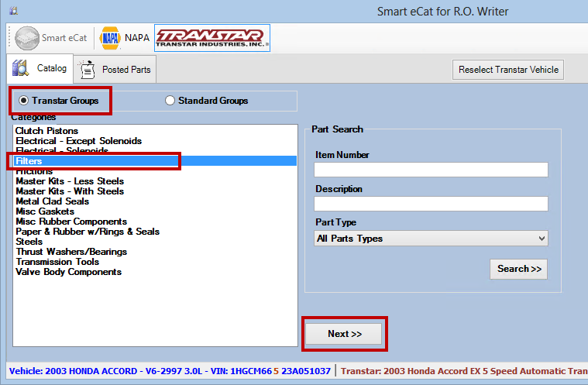Click Reselect Transtar Vehicle button
This screenshot has height=385, width=588.
click(507, 69)
